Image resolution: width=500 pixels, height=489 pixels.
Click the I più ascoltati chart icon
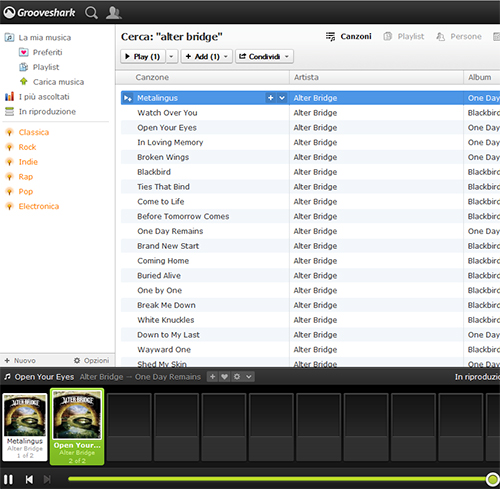[9, 96]
